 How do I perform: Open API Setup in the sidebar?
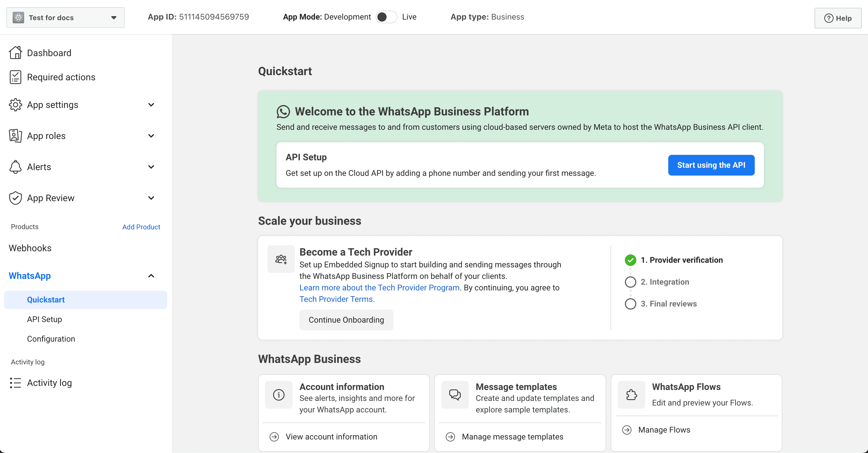pyautogui.click(x=44, y=319)
